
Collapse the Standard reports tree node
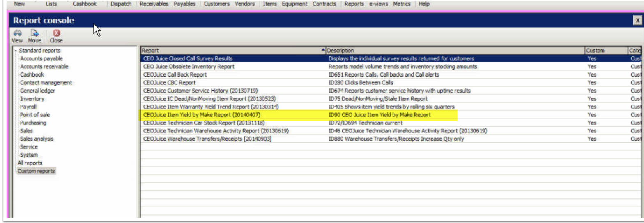(x=16, y=51)
